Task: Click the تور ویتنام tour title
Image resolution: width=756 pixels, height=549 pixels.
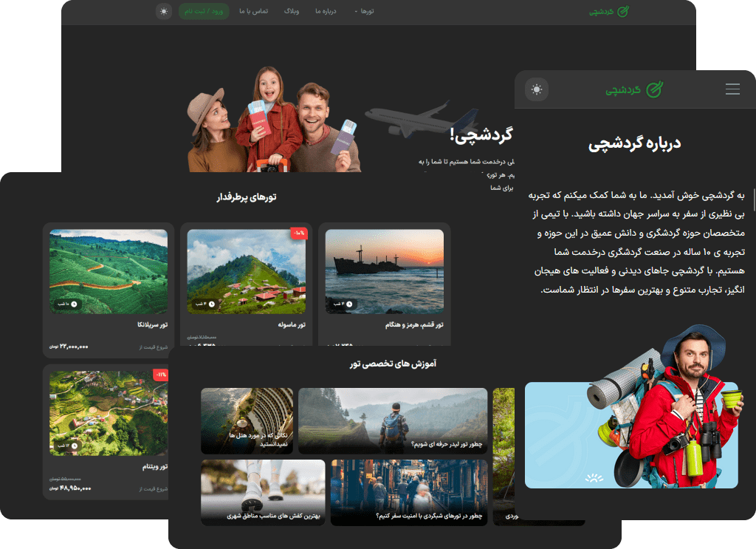Action: 154,467
